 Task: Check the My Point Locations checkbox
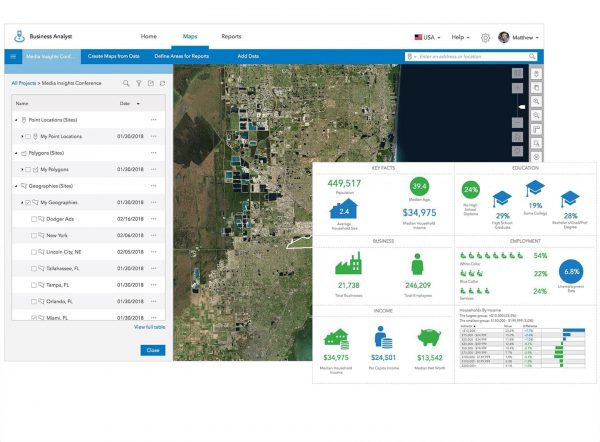click(28, 136)
